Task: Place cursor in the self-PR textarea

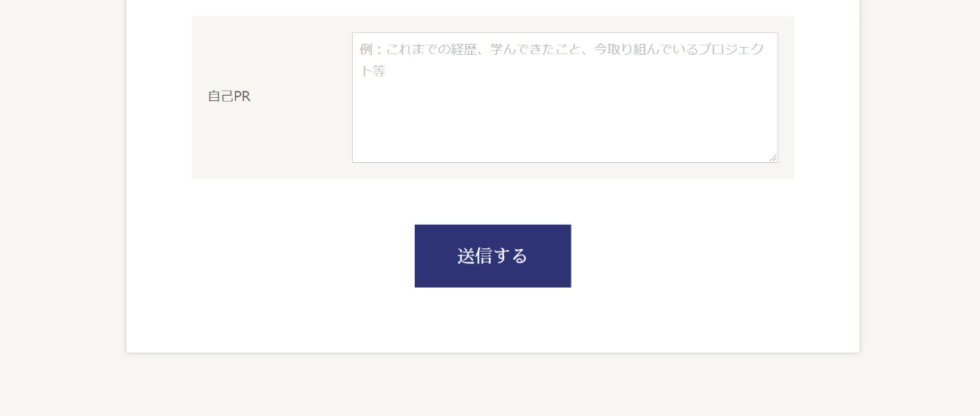Action: [x=564, y=98]
